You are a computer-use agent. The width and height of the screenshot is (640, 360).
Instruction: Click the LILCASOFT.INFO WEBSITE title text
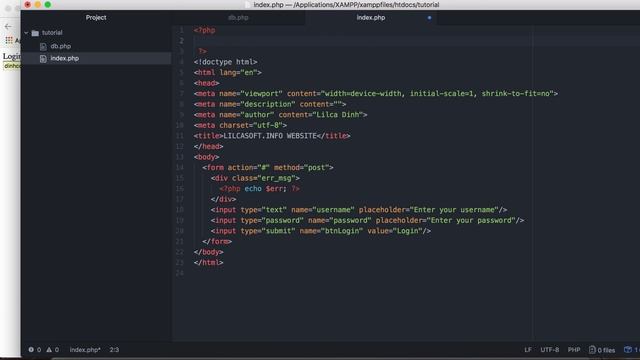pos(270,136)
